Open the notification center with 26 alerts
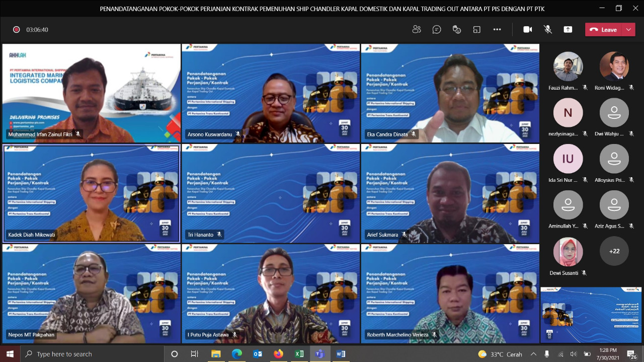This screenshot has height=362, width=644. point(631,354)
